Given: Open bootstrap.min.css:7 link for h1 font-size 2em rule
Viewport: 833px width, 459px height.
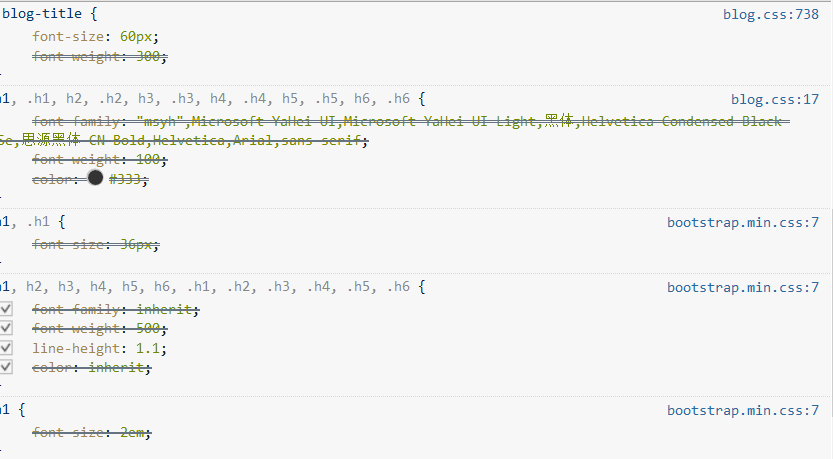Looking at the screenshot, I should [743, 411].
